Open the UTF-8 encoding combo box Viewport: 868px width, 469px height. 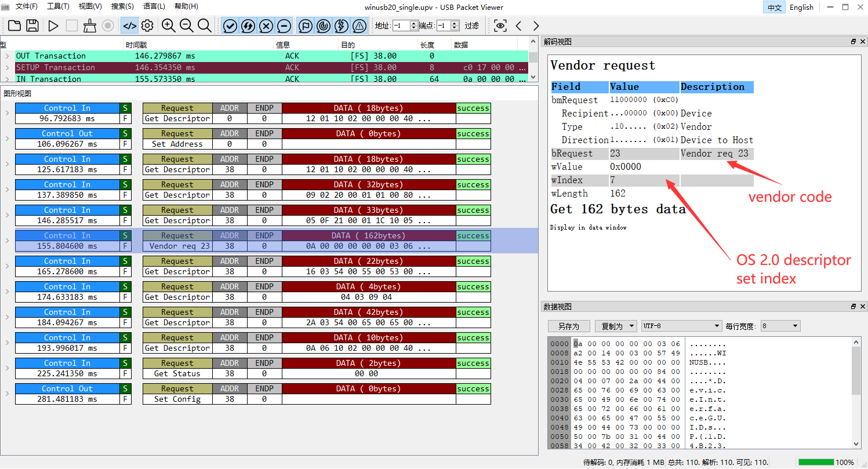681,326
